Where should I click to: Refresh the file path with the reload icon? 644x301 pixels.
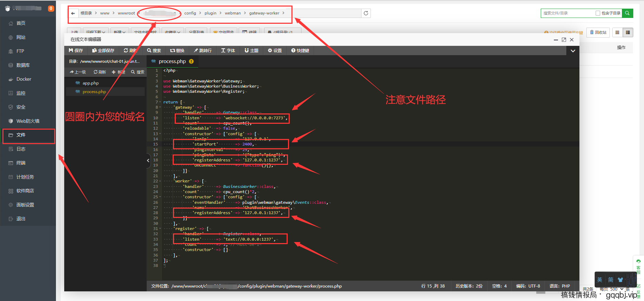pyautogui.click(x=366, y=13)
